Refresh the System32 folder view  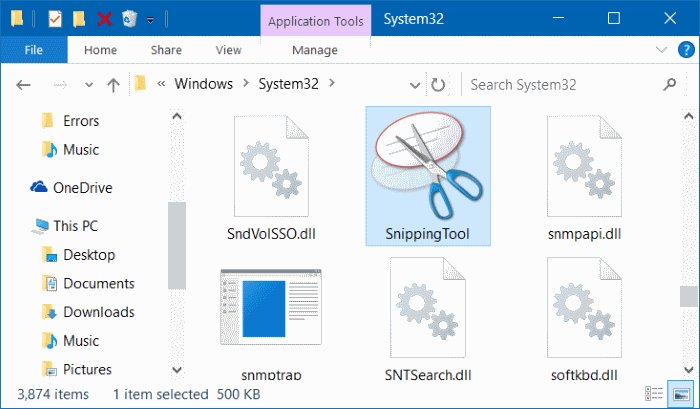[x=438, y=84]
